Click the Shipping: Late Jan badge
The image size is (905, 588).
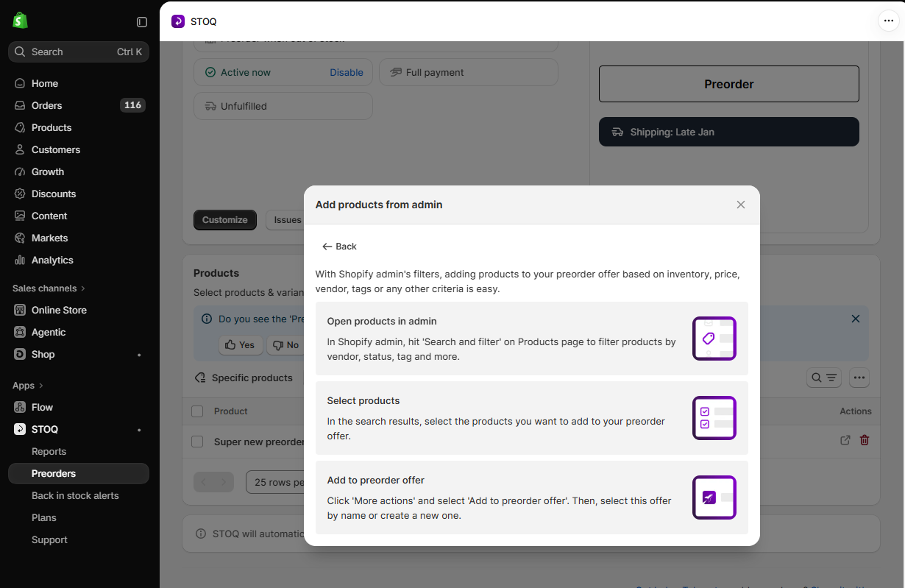coord(729,132)
